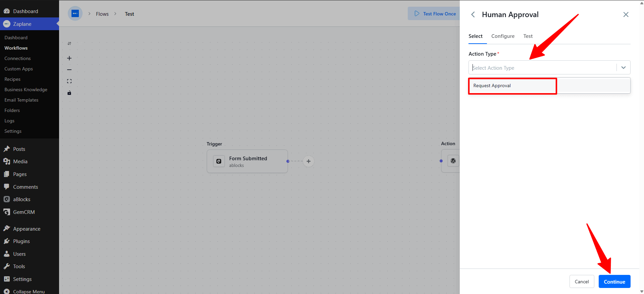Switch to the Configure tab
The width and height of the screenshot is (644, 294).
coord(503,36)
